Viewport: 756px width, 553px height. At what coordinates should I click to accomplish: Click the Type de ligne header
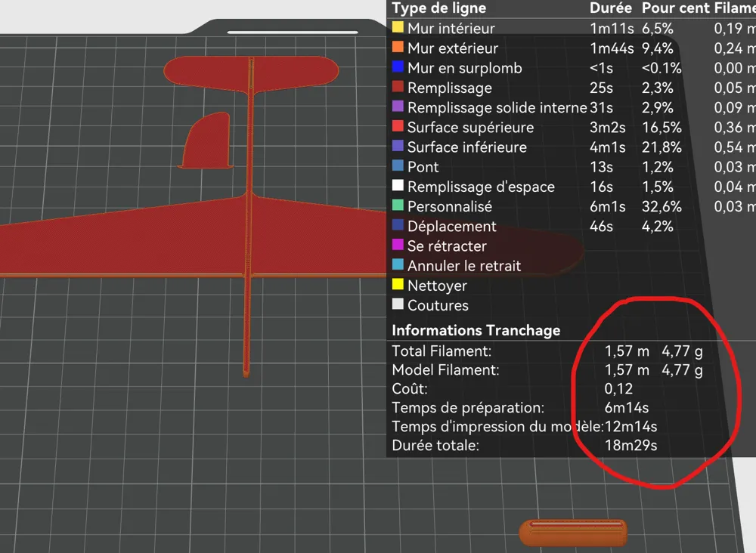(438, 8)
